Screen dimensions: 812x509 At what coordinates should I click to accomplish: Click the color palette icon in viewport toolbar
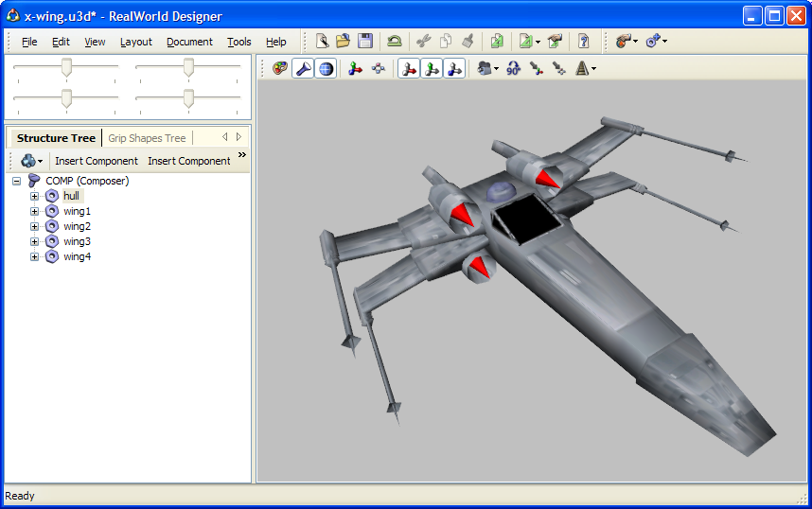[280, 68]
